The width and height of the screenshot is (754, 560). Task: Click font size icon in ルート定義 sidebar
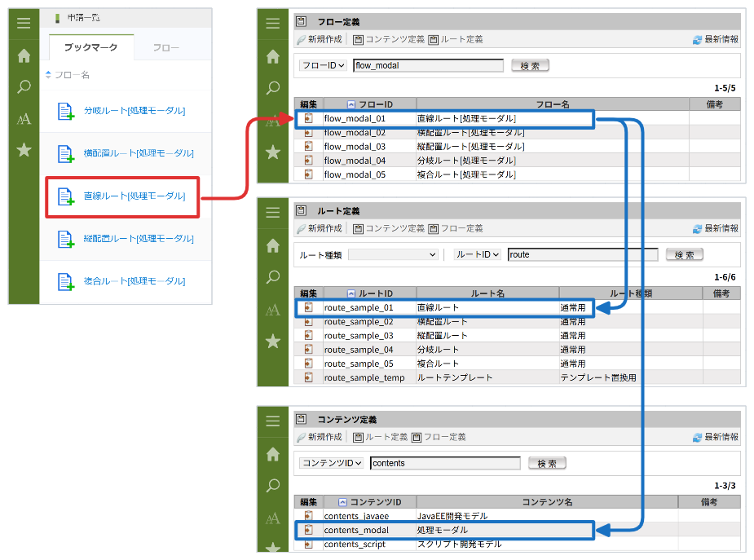(272, 310)
